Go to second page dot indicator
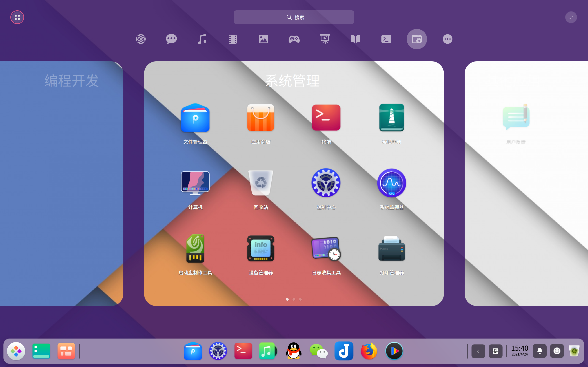 pos(294,299)
